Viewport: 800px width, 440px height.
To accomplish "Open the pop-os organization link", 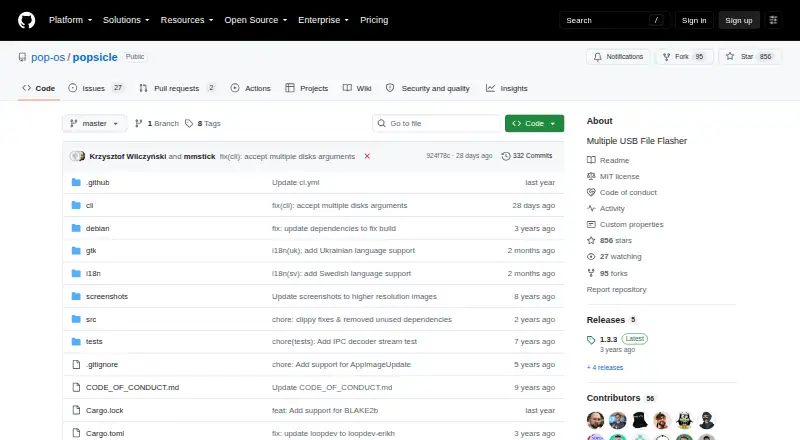I will [x=48, y=57].
